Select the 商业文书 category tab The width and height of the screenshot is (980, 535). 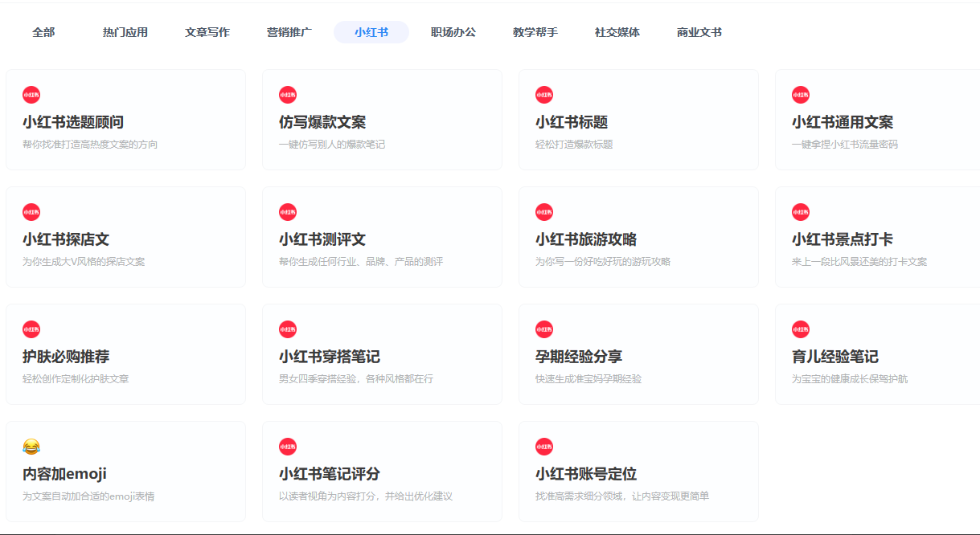coord(699,33)
